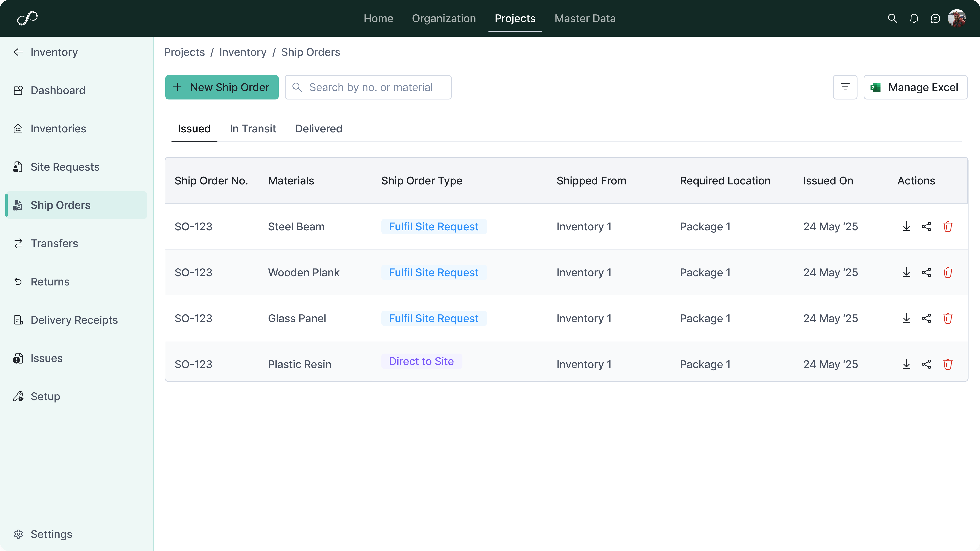Go to Master Data in top navigation
This screenshot has width=980, height=551.
coord(585,18)
